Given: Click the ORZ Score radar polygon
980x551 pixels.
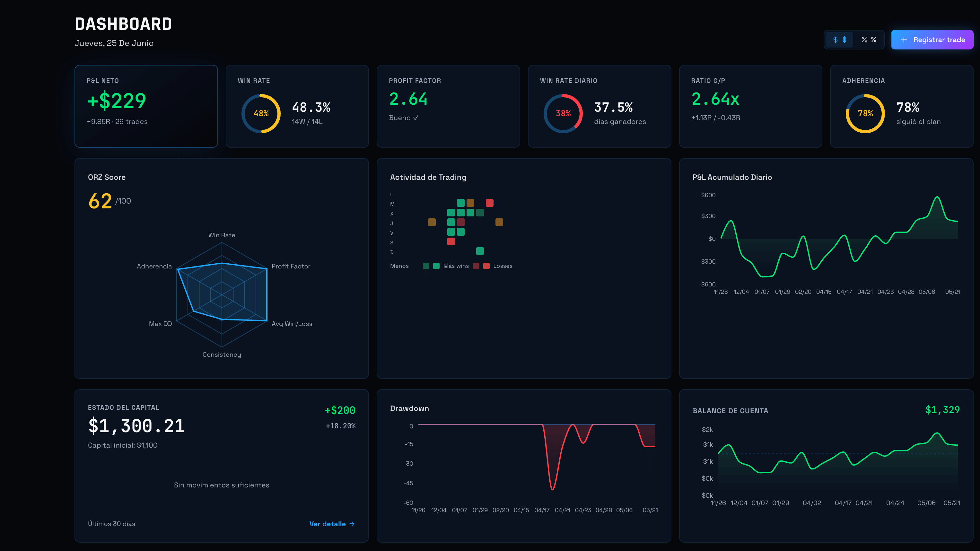Looking at the screenshot, I should point(222,292).
